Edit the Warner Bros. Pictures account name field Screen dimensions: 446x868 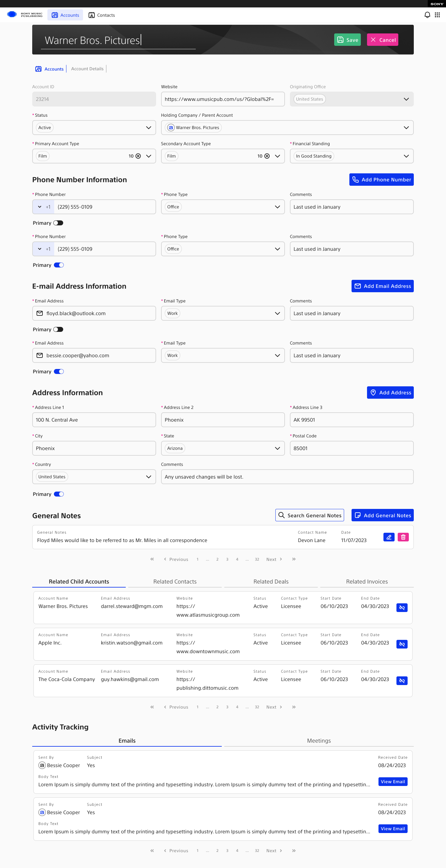point(118,41)
